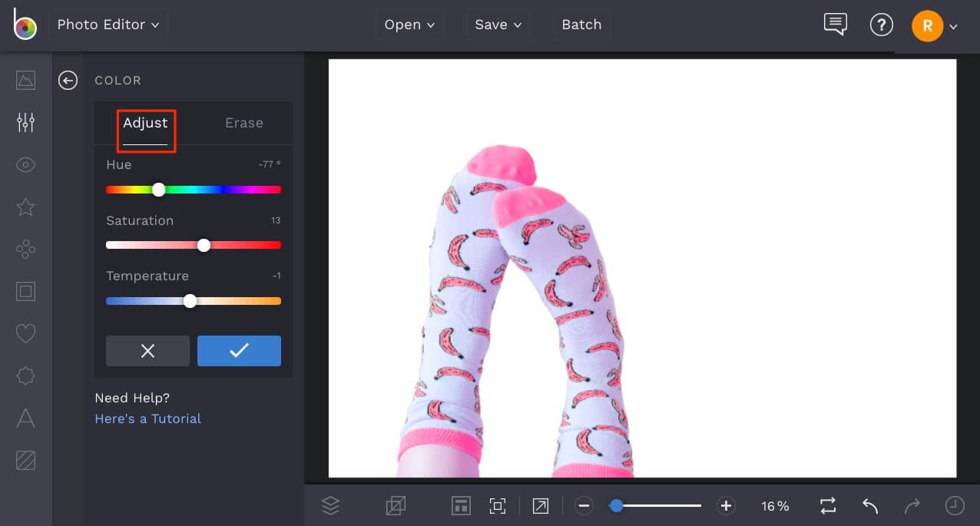This screenshot has width=980, height=526.
Task: Move the Hue slider handle
Action: coord(159,190)
